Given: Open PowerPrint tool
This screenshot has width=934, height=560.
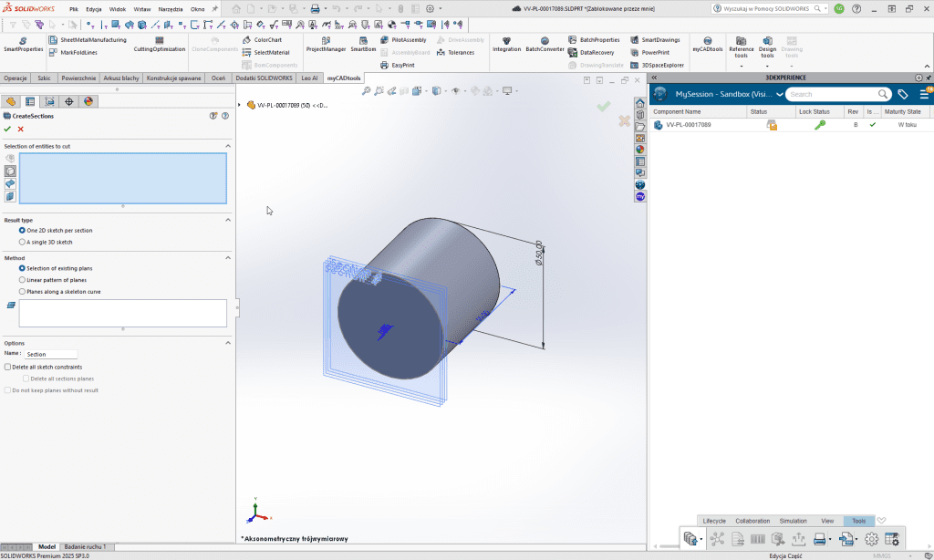Looking at the screenshot, I should [649, 52].
